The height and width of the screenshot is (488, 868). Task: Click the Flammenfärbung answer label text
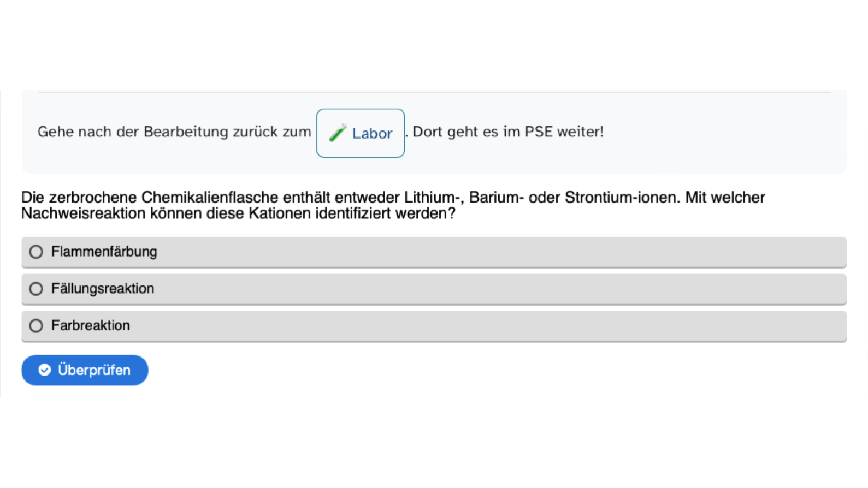(104, 252)
